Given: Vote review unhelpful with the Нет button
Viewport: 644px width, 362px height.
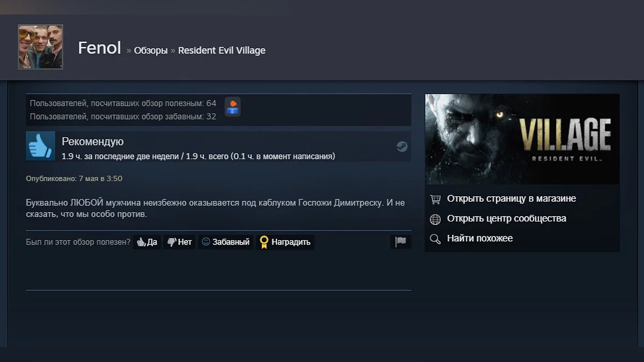Looking at the screenshot, I should (x=179, y=242).
